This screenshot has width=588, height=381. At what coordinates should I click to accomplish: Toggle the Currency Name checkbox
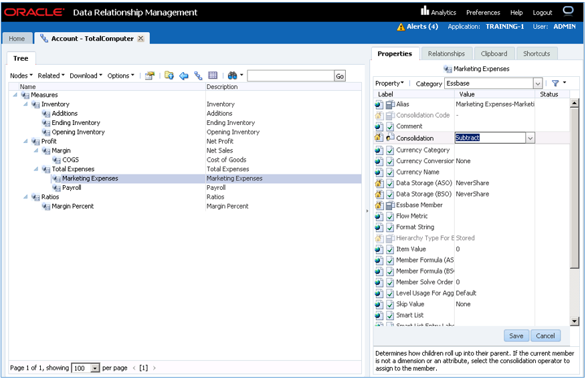pos(390,172)
